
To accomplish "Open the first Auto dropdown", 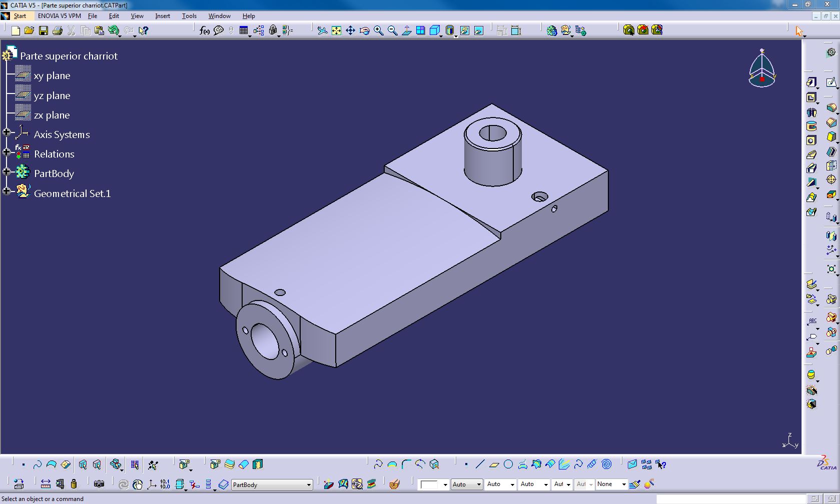I will coord(467,484).
